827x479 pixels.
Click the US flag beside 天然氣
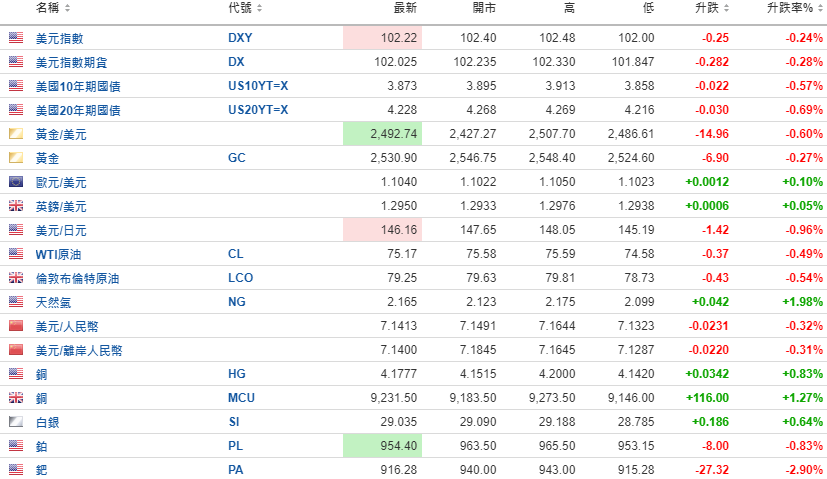pos(15,302)
